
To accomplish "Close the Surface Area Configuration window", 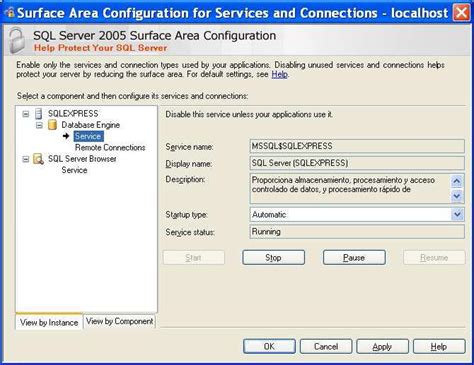I will pos(462,13).
